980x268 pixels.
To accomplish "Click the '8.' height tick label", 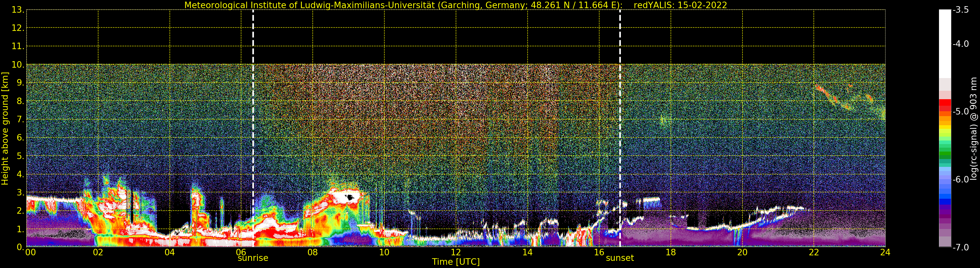I will point(21,101).
